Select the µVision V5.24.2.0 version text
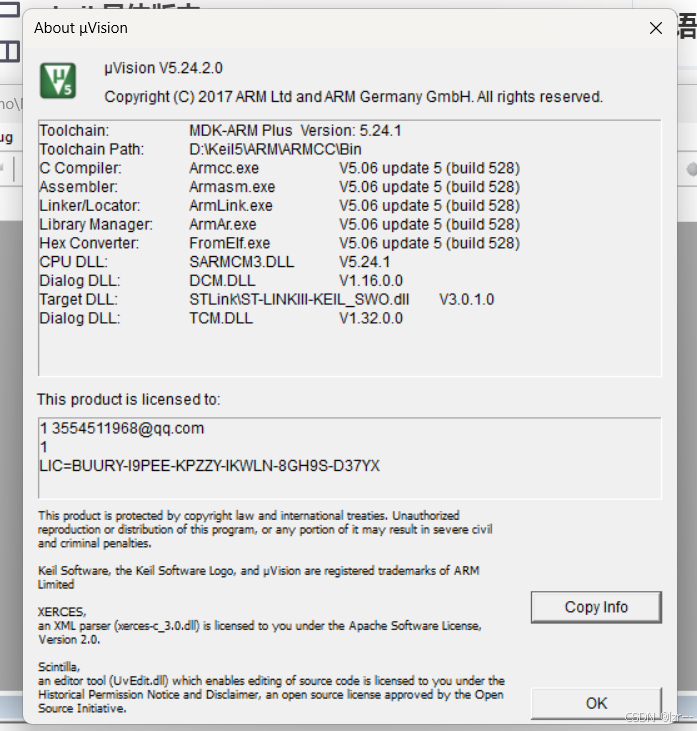 click(163, 68)
